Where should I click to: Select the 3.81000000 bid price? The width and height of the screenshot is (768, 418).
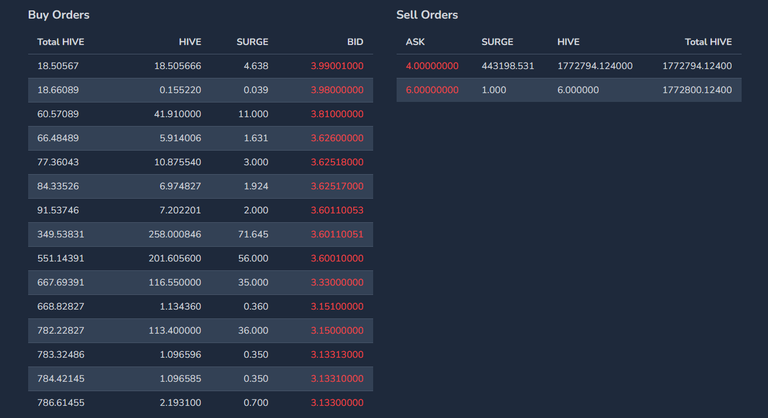tap(337, 114)
